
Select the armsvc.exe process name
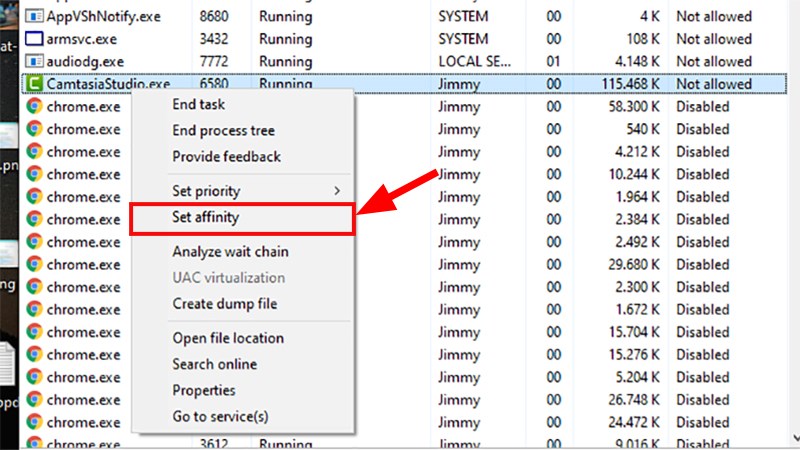coord(82,39)
